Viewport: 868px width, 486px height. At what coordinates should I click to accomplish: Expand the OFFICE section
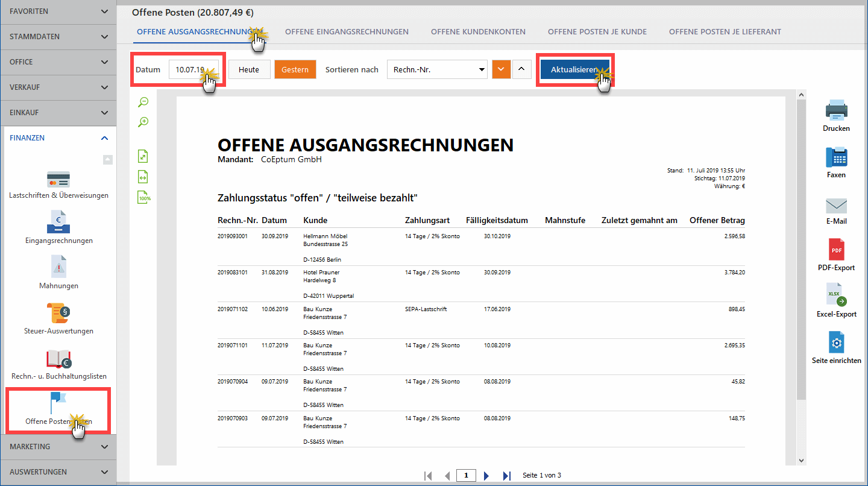click(x=58, y=62)
